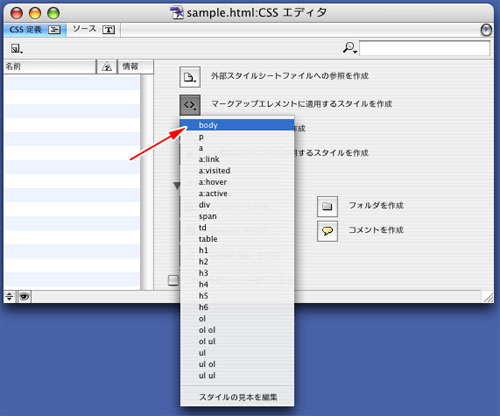Click the style list vertical scrollbar
500x416 pixels.
tap(147, 182)
